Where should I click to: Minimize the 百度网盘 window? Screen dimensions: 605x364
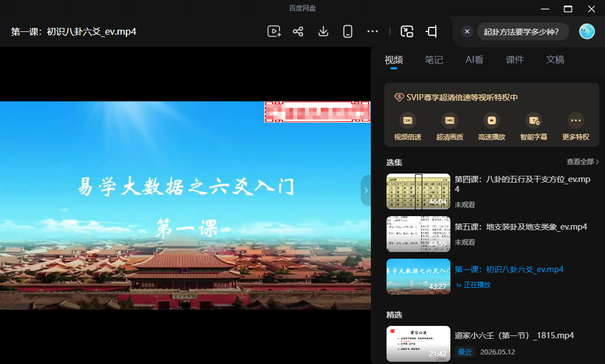(x=545, y=9)
